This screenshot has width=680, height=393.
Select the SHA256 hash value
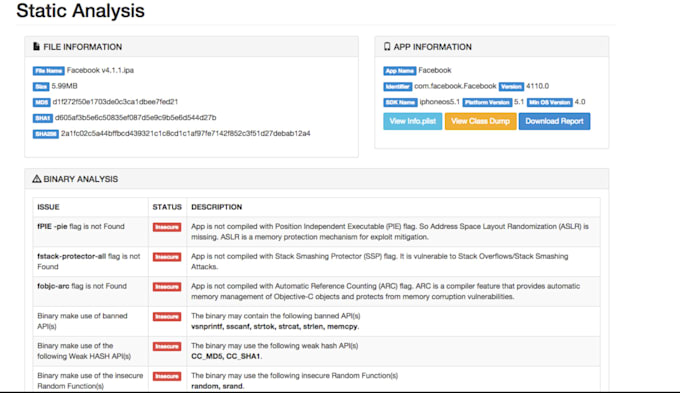click(186, 133)
